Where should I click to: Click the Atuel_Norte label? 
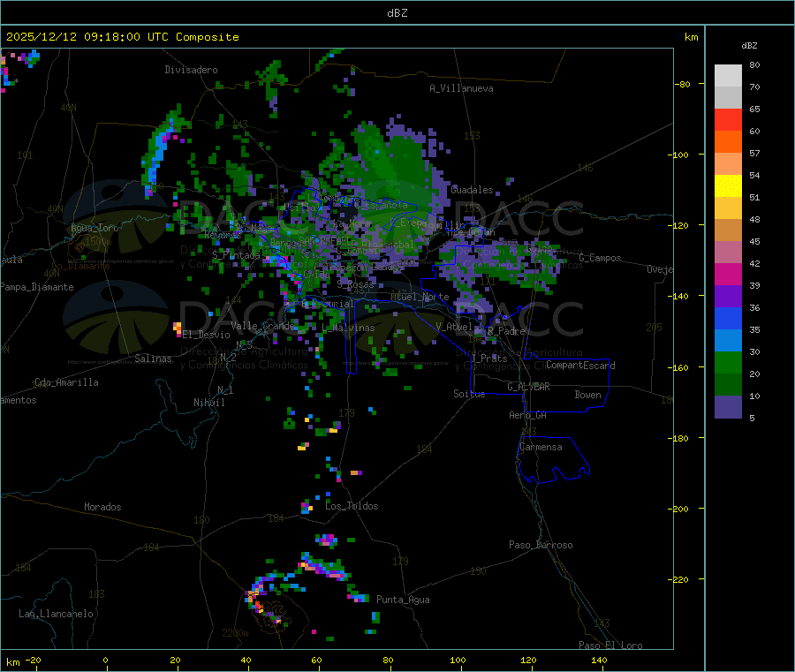point(420,297)
